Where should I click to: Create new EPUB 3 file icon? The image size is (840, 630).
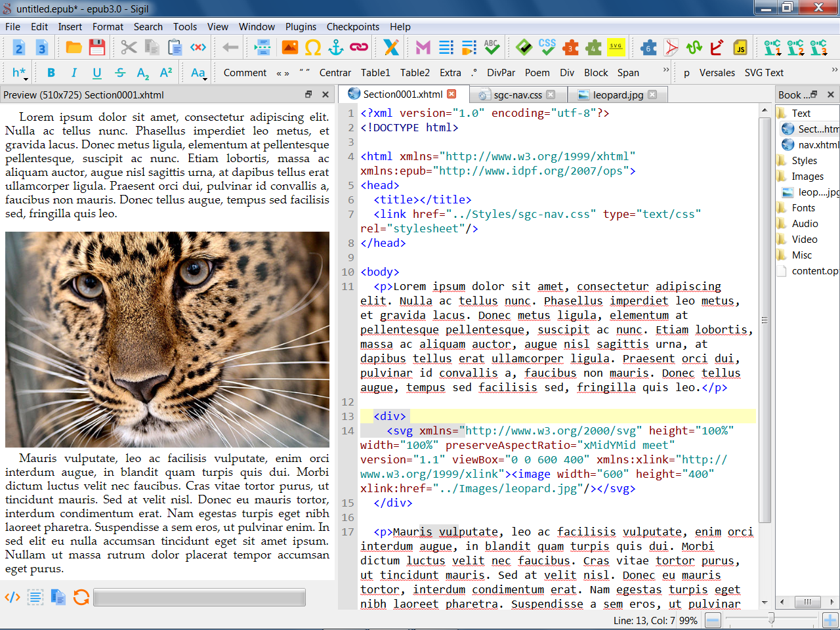coord(41,47)
